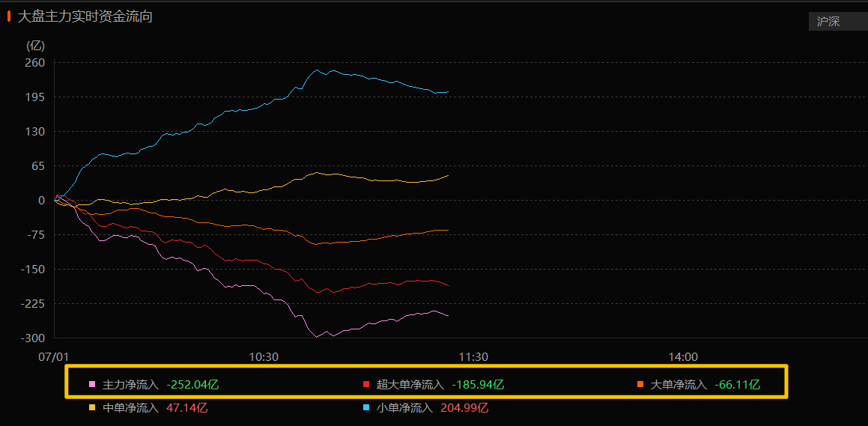The image size is (868, 426).
Task: Select the 204.99亿 value
Action: (x=464, y=408)
